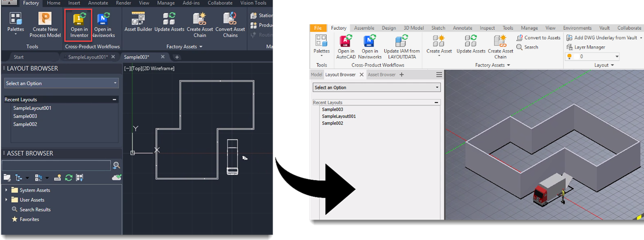Viewport: 644px width, 240px height.
Task: Click the green refresh icon in Asset Browser
Action: pyautogui.click(x=69, y=177)
